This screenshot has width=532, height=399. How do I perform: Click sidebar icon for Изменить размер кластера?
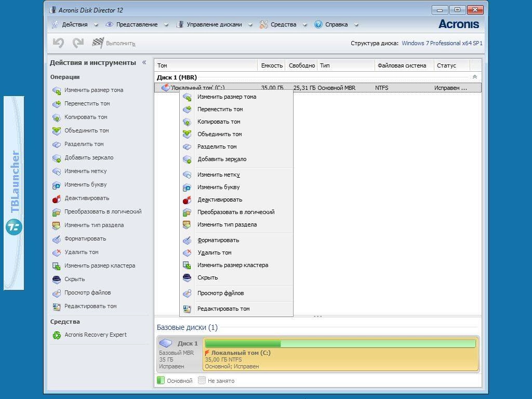pyautogui.click(x=56, y=266)
